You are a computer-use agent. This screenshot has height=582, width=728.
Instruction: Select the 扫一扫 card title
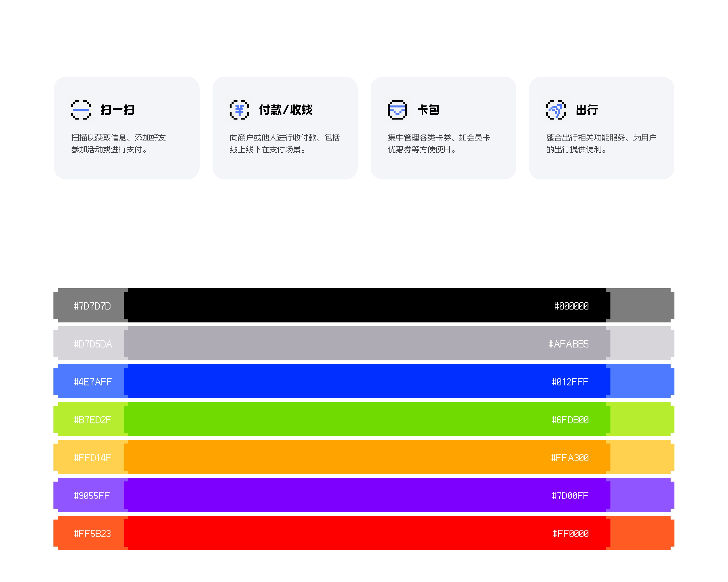[118, 110]
